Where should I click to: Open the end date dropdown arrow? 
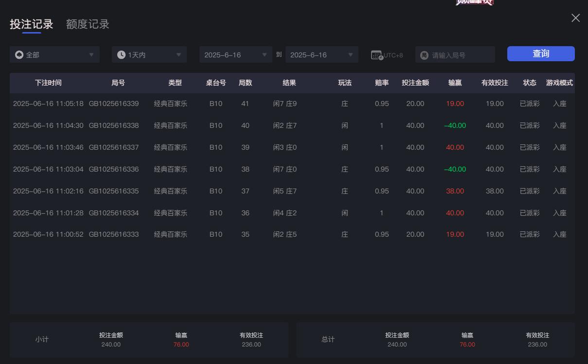coord(351,54)
